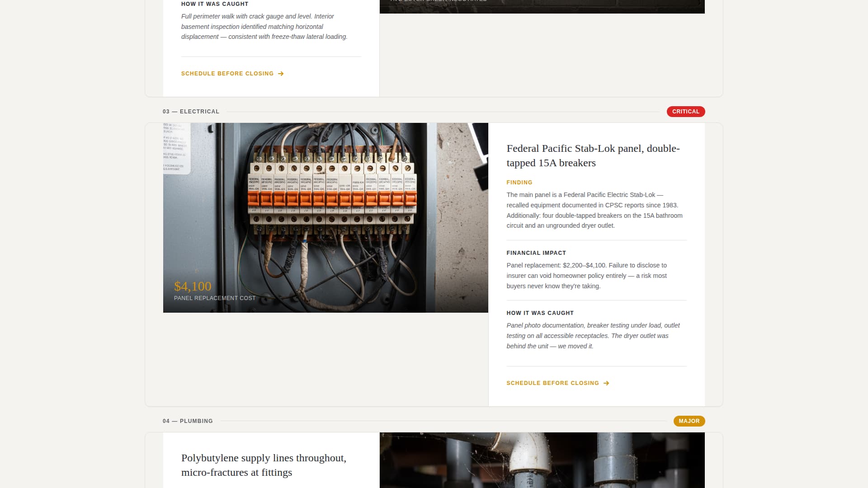868x488 pixels.
Task: Collapse the Federal Pacific panel finding card
Action: click(x=593, y=155)
